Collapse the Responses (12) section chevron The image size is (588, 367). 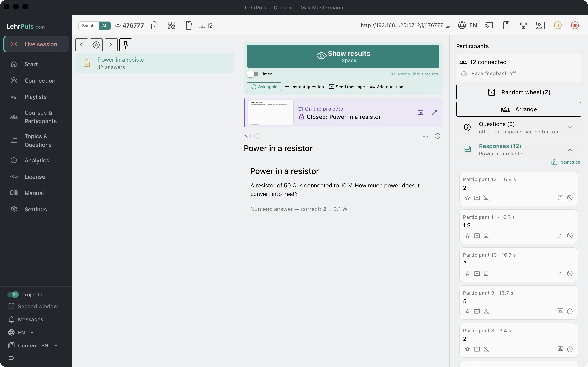[x=570, y=150]
